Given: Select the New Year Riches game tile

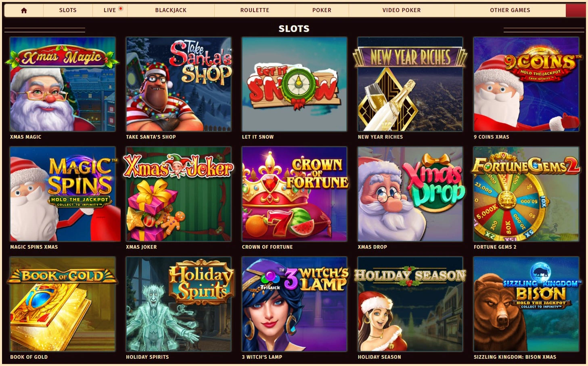Looking at the screenshot, I should (x=410, y=84).
